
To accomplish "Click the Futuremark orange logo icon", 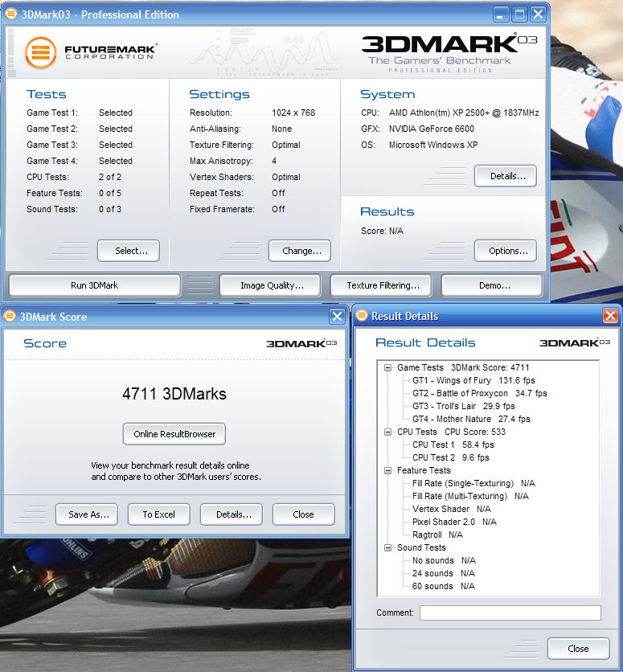I will 41,53.
